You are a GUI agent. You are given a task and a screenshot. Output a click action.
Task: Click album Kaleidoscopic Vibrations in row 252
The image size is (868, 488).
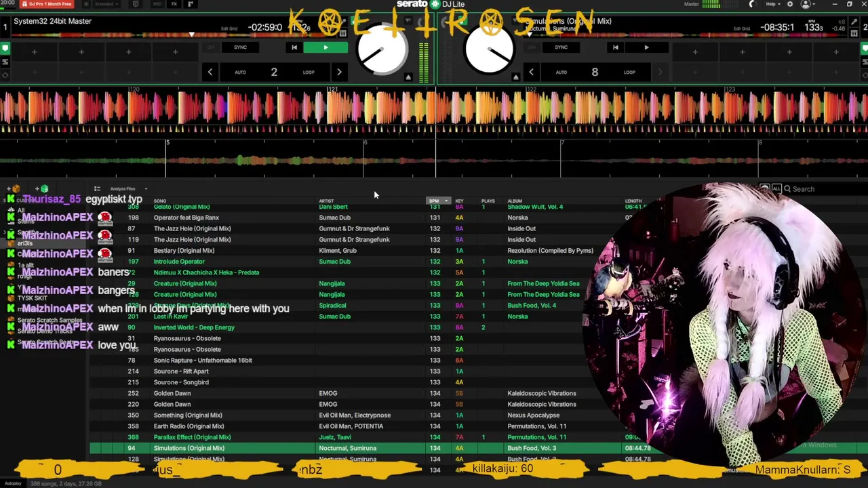(x=542, y=393)
